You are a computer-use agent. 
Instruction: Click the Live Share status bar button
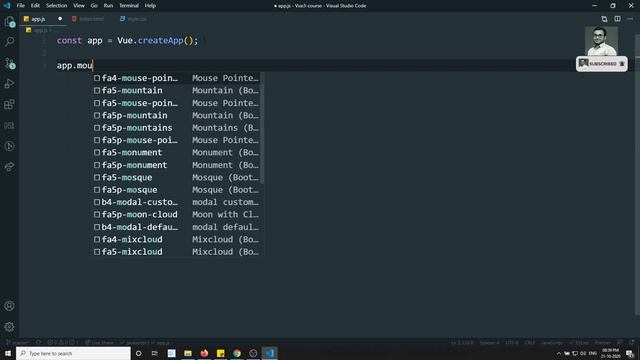click(100, 343)
